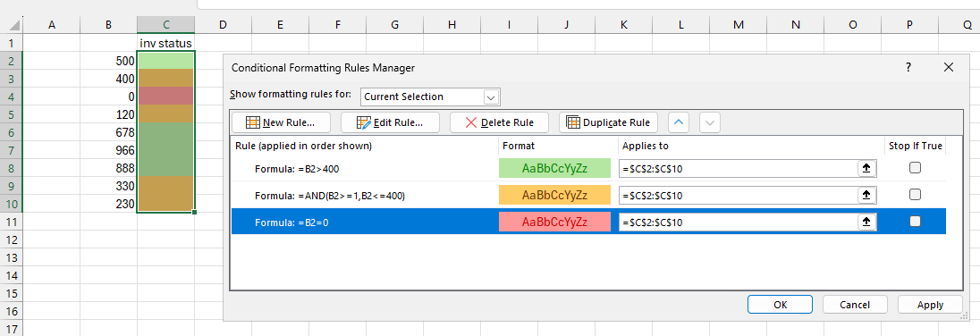Select column P header

(909, 25)
